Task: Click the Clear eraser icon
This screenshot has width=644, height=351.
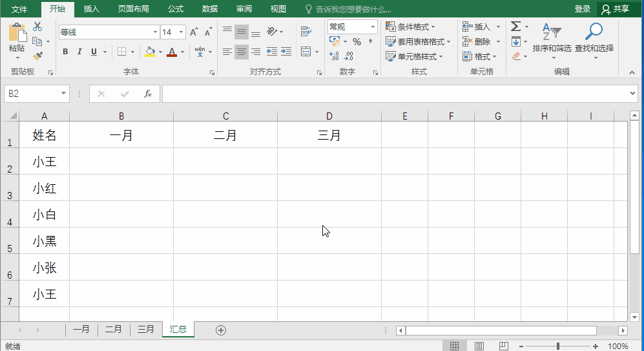Action: coord(516,56)
